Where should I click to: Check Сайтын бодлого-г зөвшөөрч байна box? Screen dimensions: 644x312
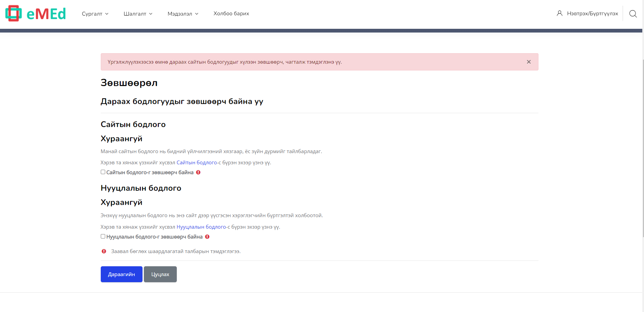103,172
